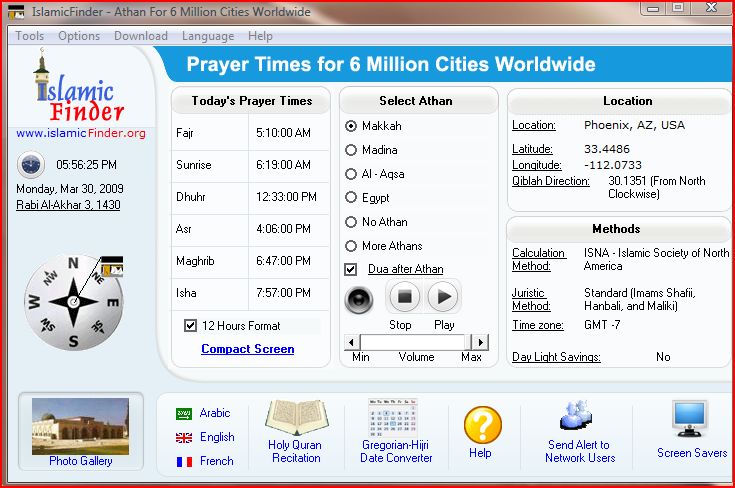The width and height of the screenshot is (735, 488).
Task: Click the Location: label link
Action: [x=533, y=125]
